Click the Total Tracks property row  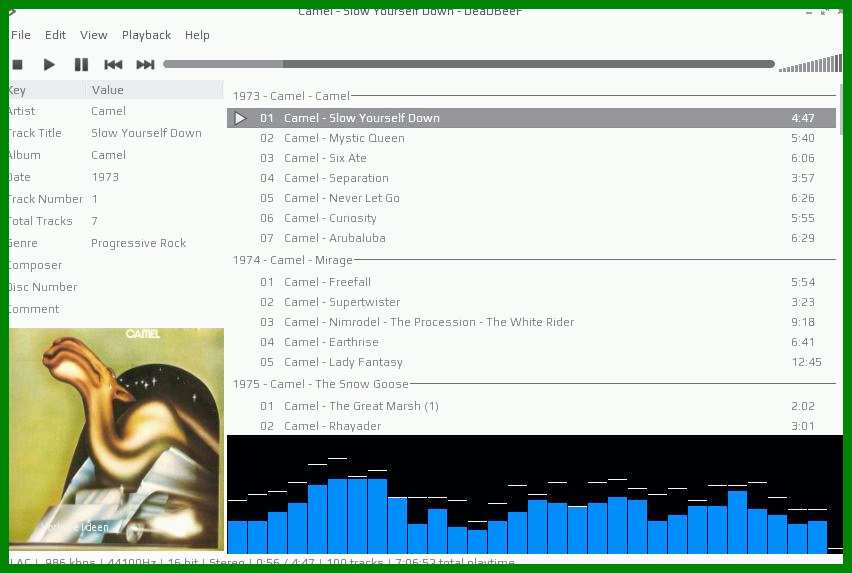[x=116, y=221]
